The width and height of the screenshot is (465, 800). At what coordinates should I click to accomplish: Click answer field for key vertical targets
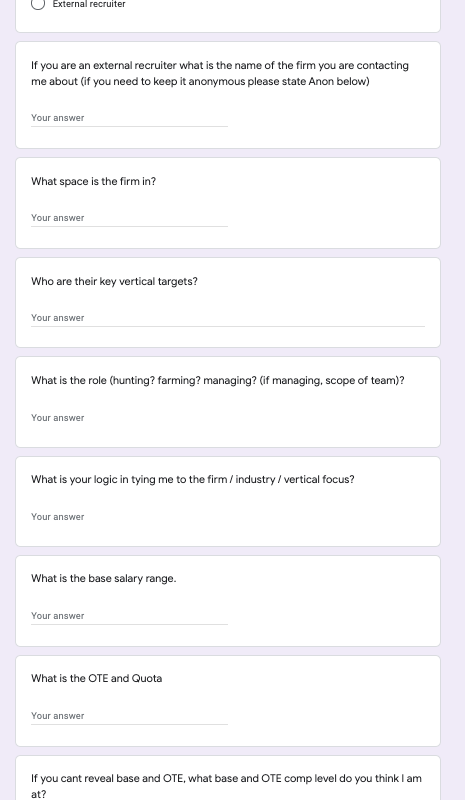click(228, 318)
